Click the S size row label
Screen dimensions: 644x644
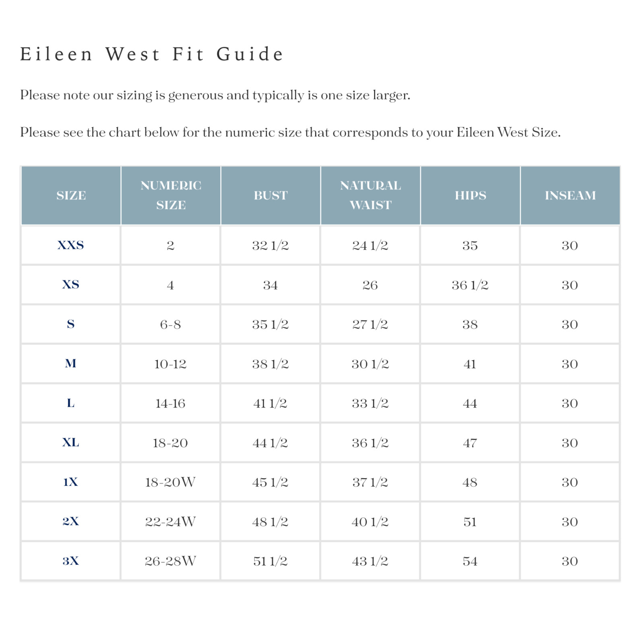71,324
